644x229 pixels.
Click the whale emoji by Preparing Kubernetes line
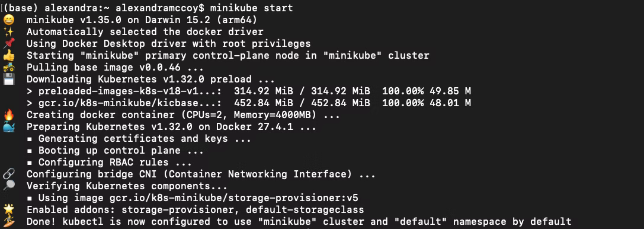[x=9, y=127]
